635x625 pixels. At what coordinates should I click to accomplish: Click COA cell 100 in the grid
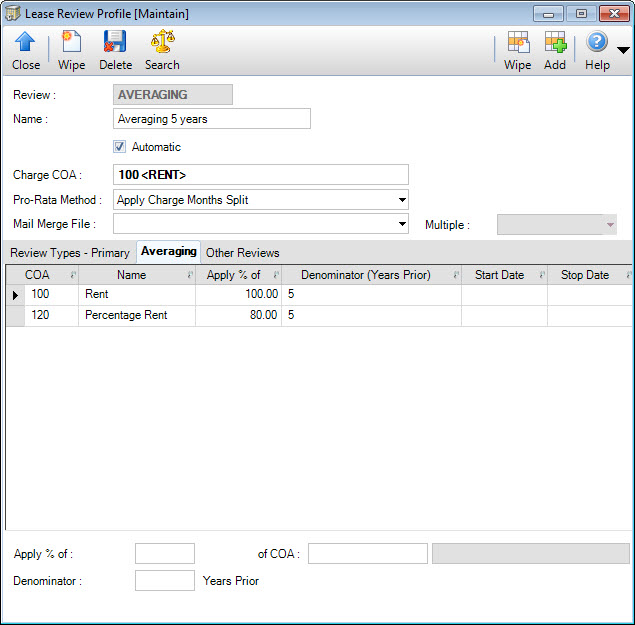[51, 294]
